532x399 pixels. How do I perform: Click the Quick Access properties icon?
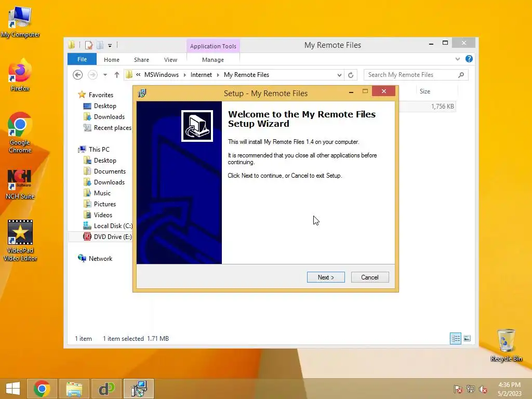(89, 45)
